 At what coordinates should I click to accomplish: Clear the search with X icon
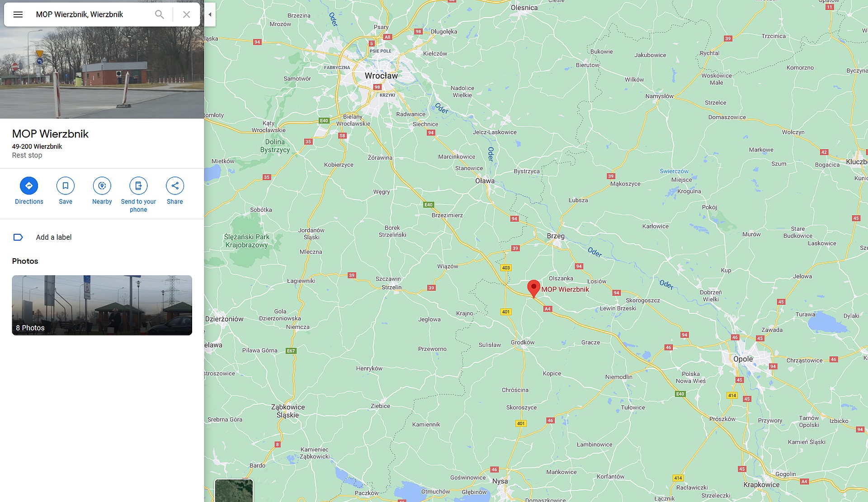tap(186, 14)
